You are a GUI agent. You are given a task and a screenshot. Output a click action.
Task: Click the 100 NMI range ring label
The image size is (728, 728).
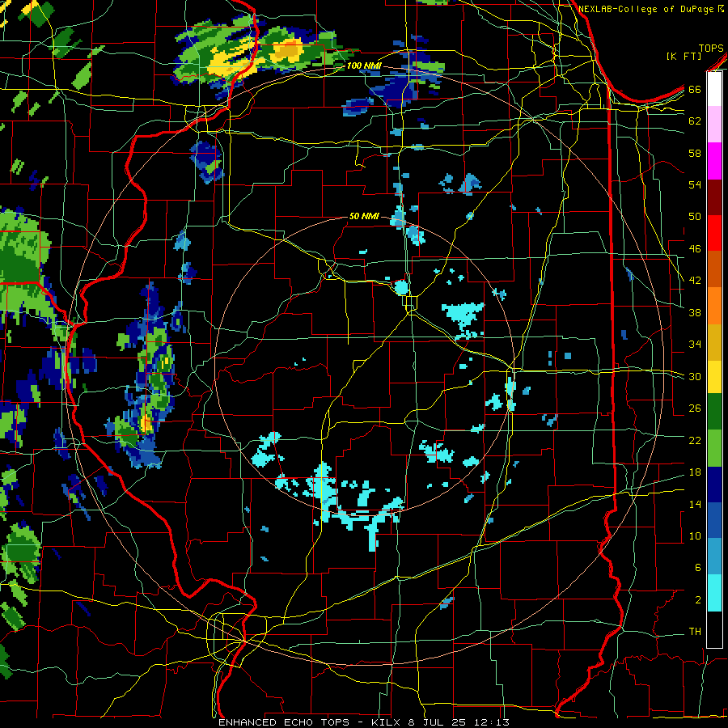click(364, 66)
